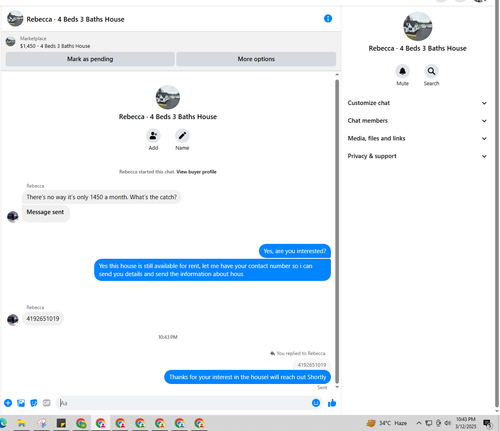Open the weather widget showing 34°C Haze
500x431 pixels.
[387, 423]
